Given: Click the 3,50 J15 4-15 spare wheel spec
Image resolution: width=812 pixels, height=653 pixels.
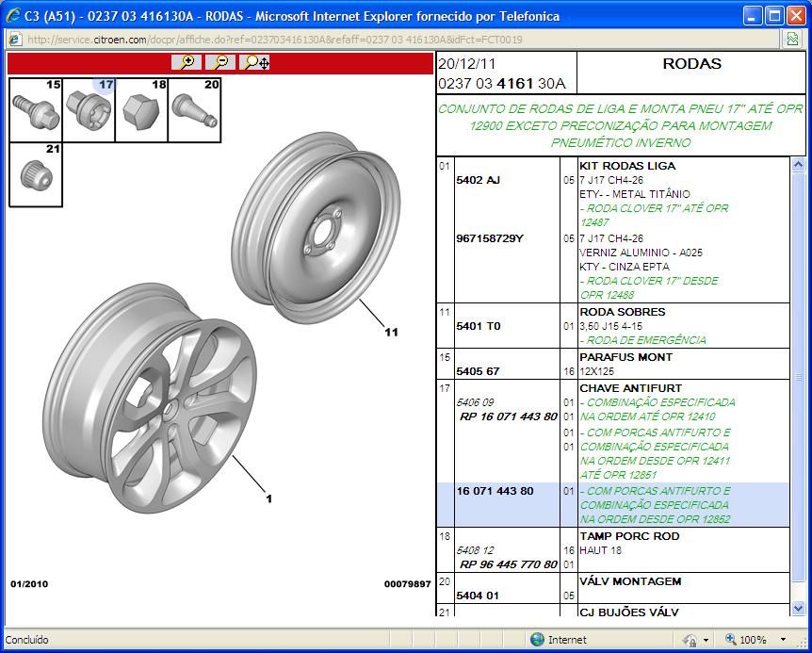Looking at the screenshot, I should click(611, 326).
